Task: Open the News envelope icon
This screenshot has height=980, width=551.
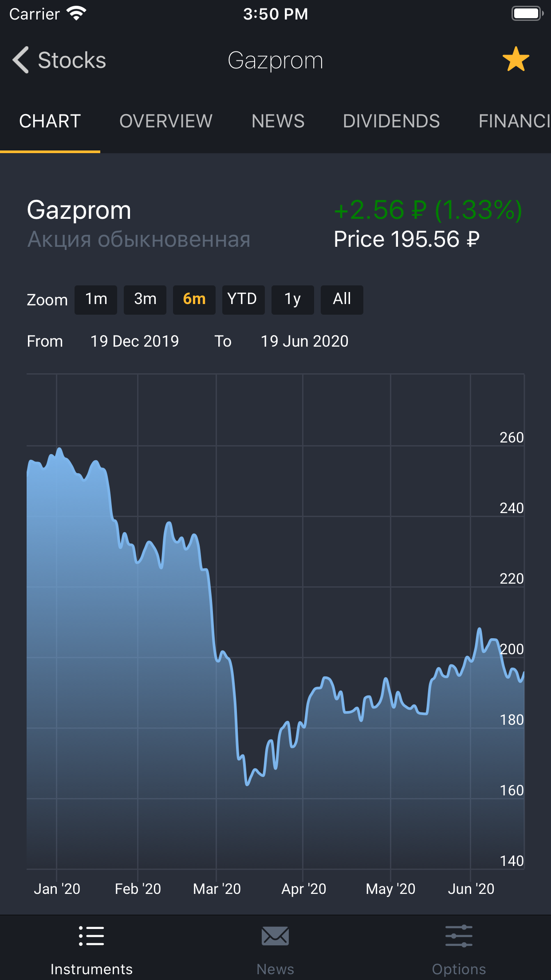Action: [275, 936]
